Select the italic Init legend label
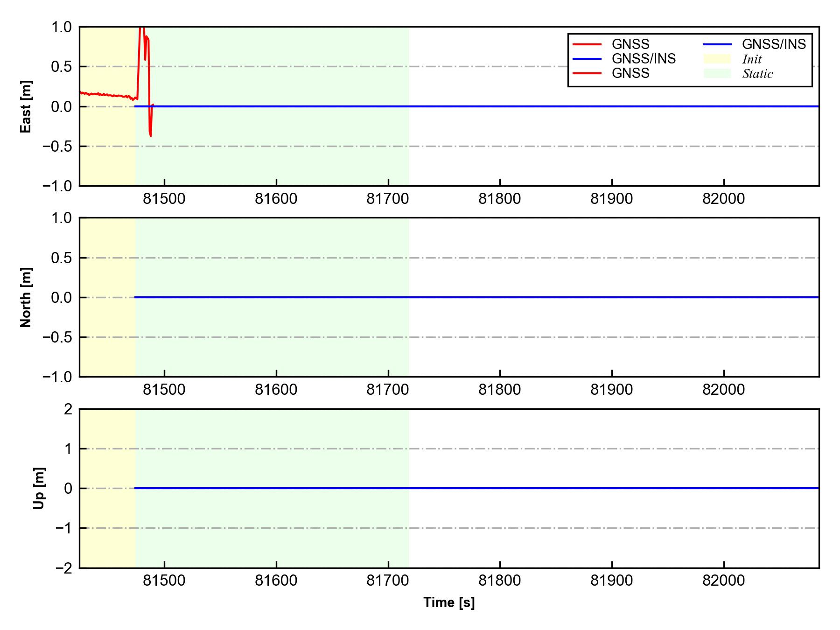840x630 pixels. point(751,59)
